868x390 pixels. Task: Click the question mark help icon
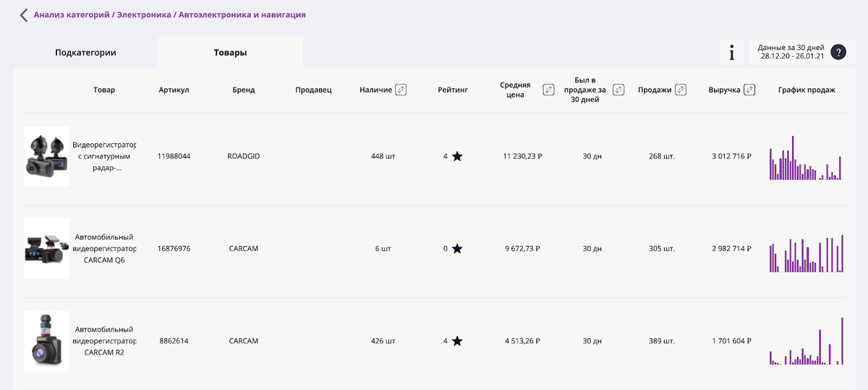pyautogui.click(x=838, y=52)
